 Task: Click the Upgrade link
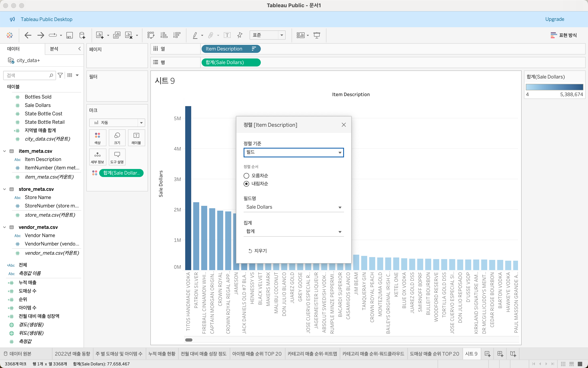[554, 19]
